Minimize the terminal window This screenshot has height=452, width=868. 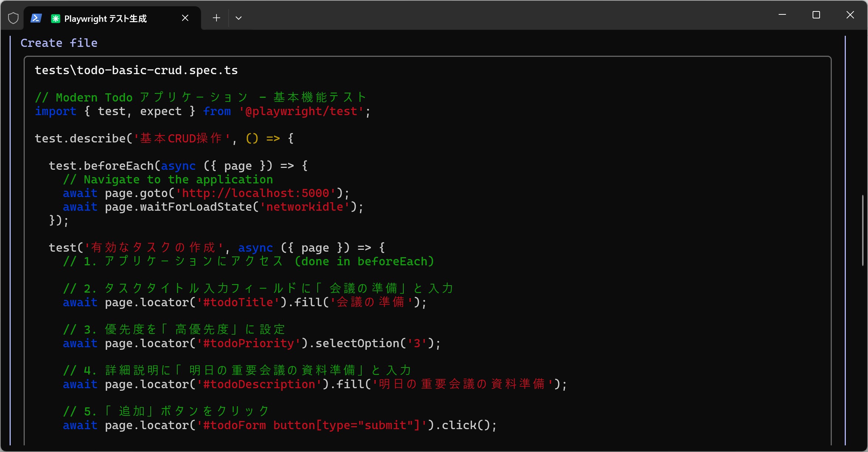[782, 15]
